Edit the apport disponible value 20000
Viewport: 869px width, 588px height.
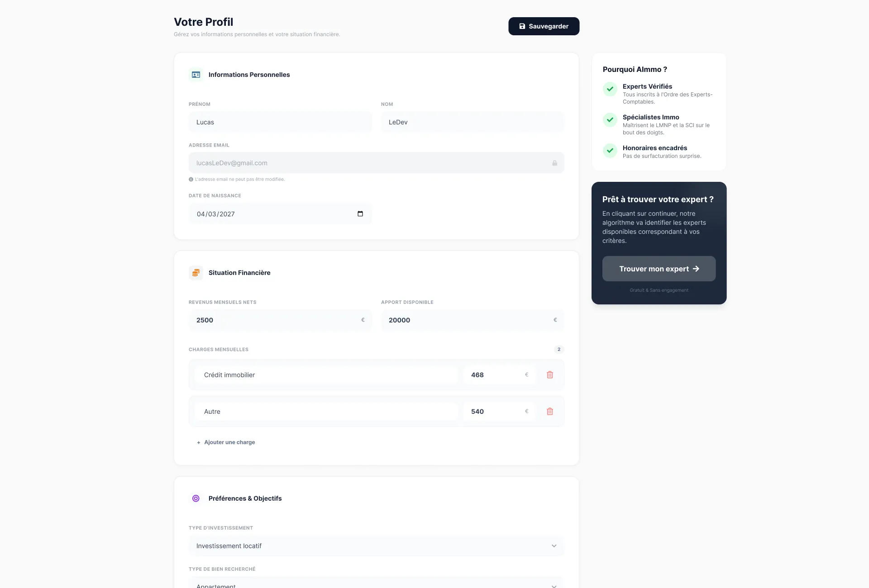[473, 320]
